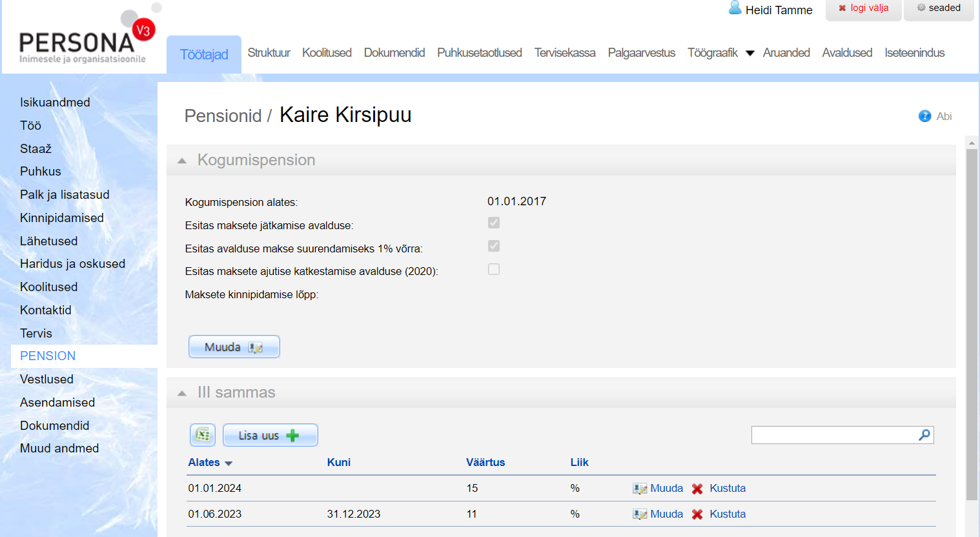
Task: Open the Palgaarvestus menu tab
Action: pyautogui.click(x=641, y=53)
